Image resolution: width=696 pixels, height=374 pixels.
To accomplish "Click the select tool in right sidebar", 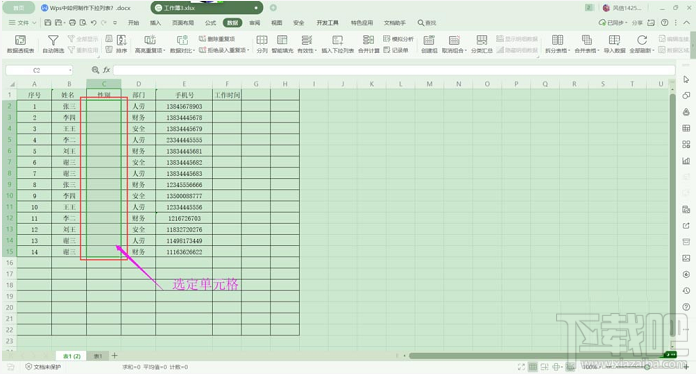I will point(686,79).
